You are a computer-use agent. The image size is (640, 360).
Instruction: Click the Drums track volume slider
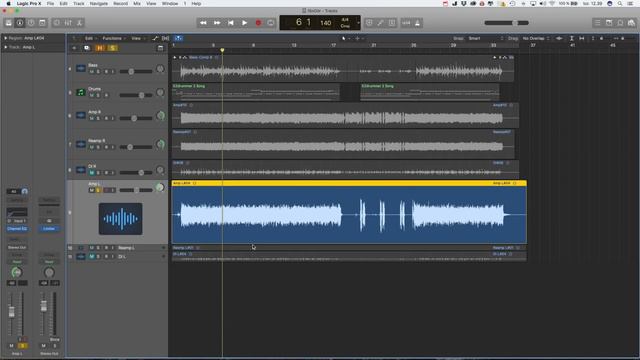(x=136, y=95)
